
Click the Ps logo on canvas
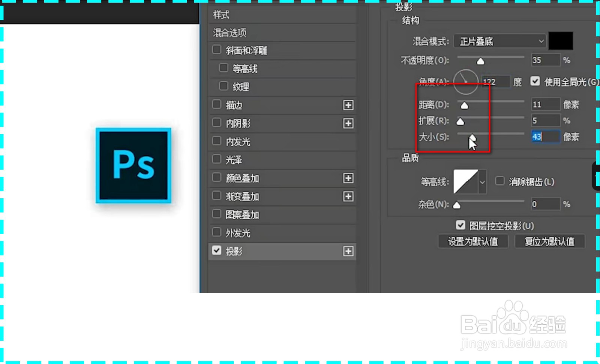click(133, 165)
